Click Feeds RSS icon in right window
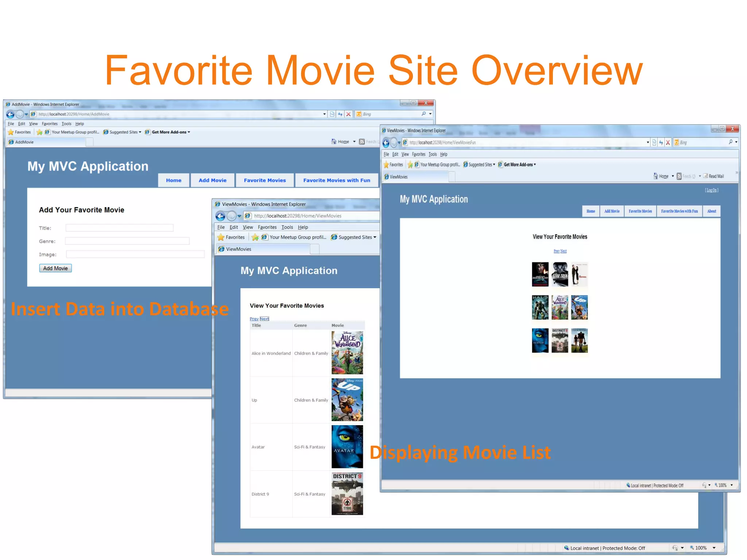747x560 pixels. pyautogui.click(x=679, y=176)
